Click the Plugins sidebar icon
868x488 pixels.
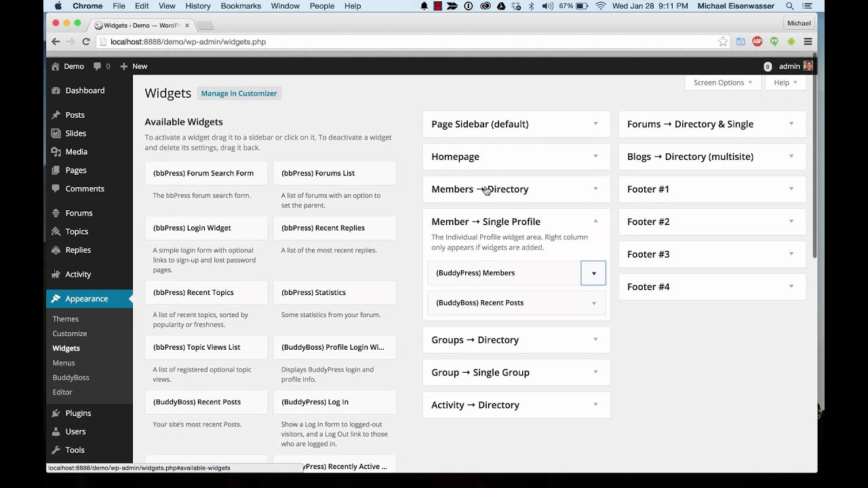[x=56, y=413]
